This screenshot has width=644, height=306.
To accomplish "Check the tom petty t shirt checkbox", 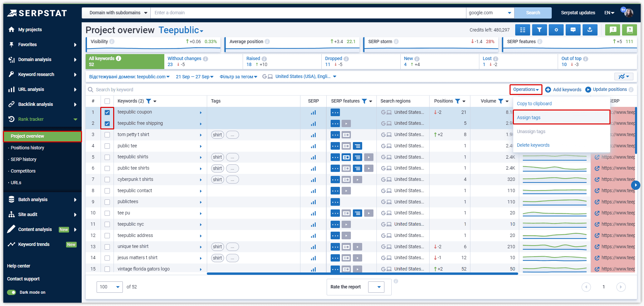I will [107, 135].
